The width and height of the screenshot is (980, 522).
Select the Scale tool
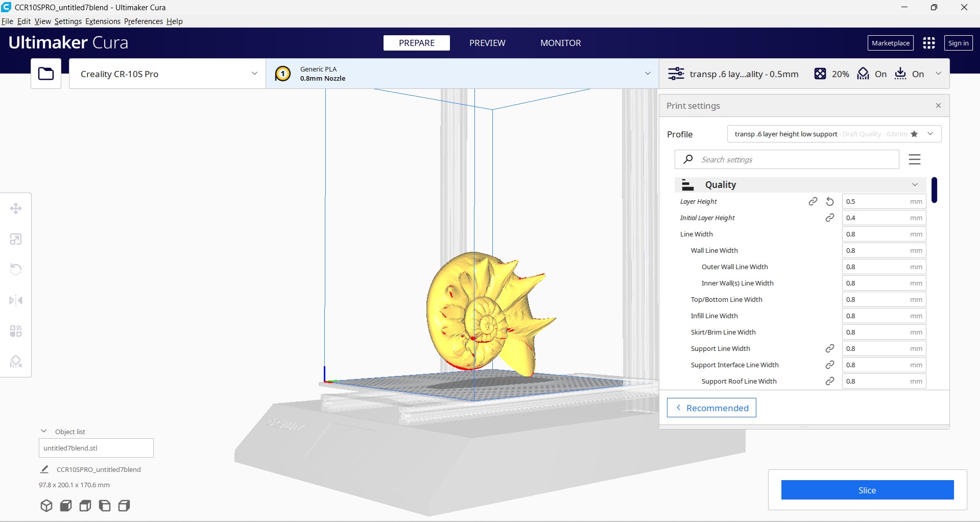click(16, 239)
